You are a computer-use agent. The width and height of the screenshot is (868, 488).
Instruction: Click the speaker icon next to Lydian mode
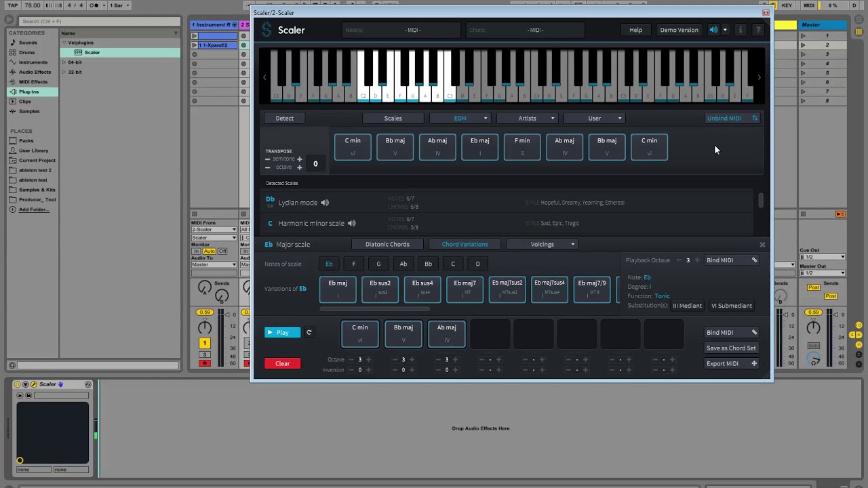pyautogui.click(x=325, y=203)
